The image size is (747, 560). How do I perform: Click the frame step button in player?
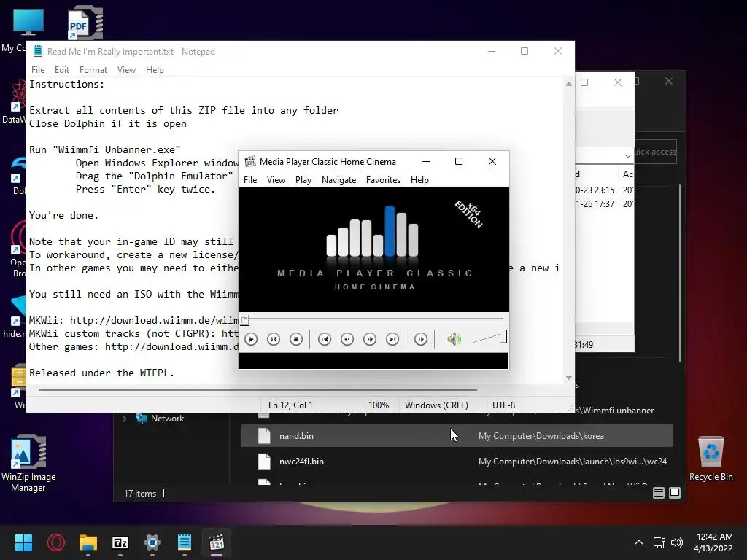click(421, 339)
